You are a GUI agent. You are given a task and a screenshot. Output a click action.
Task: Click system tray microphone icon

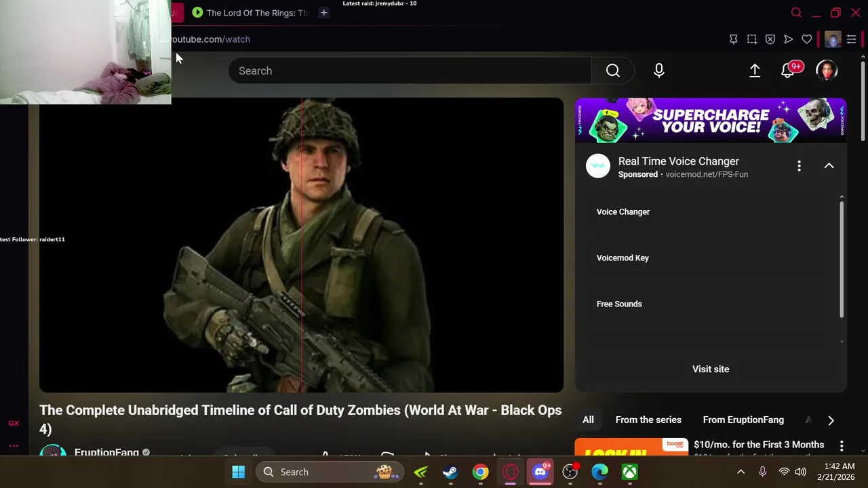[x=762, y=472]
